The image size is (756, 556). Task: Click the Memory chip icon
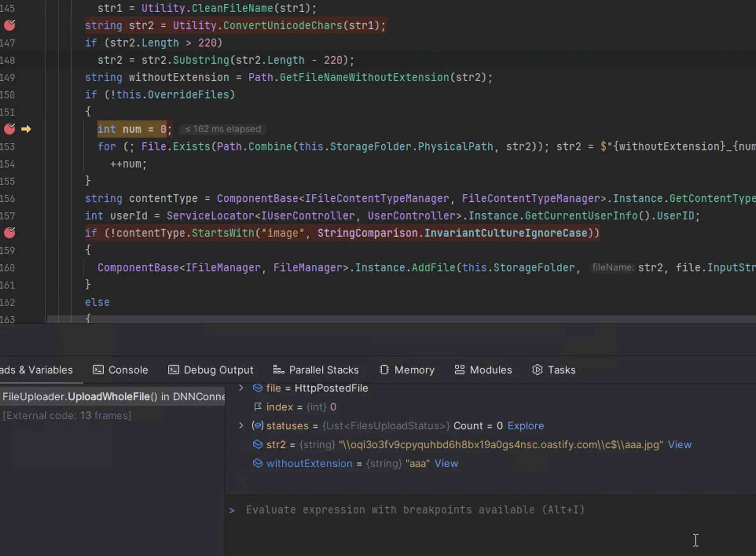coord(384,370)
